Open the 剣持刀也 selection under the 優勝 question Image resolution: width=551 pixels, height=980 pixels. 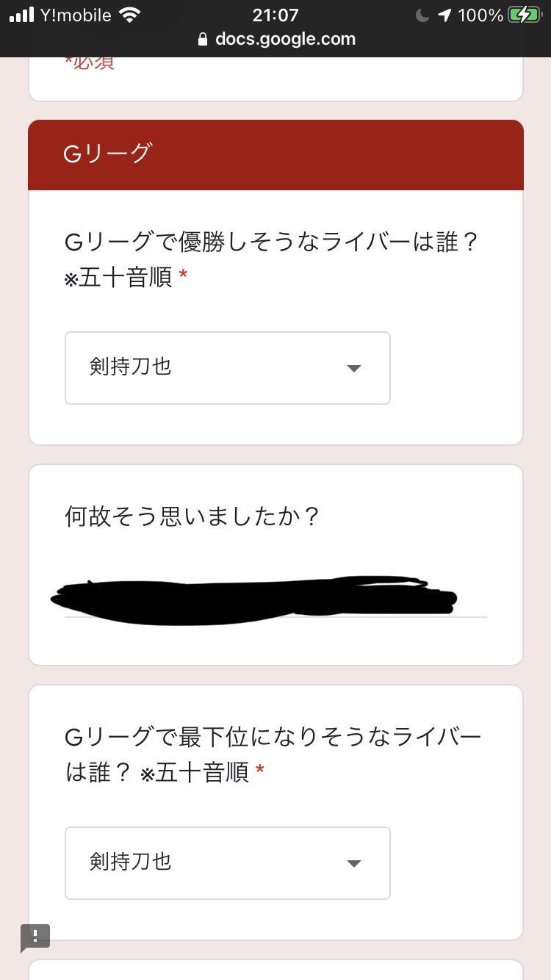131,367
